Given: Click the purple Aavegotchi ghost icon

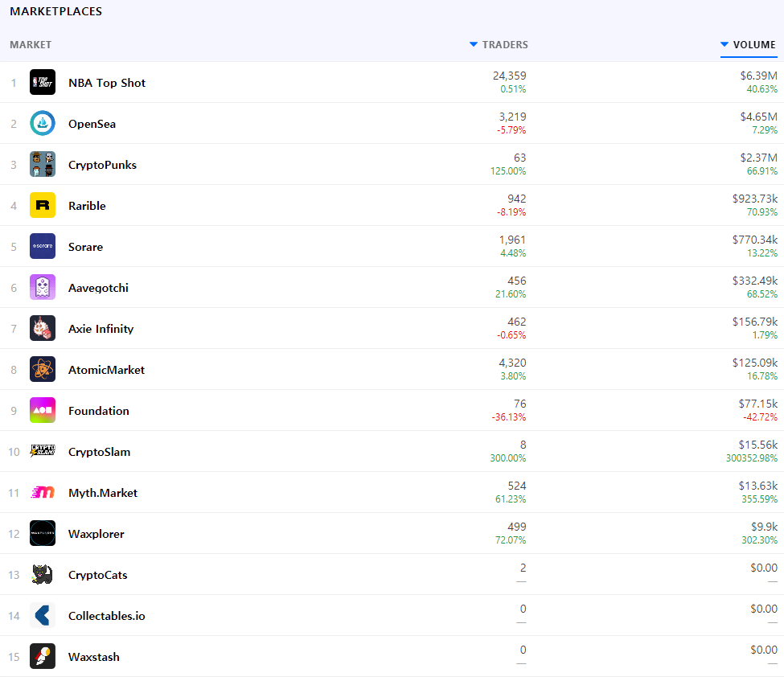Looking at the screenshot, I should coord(43,287).
